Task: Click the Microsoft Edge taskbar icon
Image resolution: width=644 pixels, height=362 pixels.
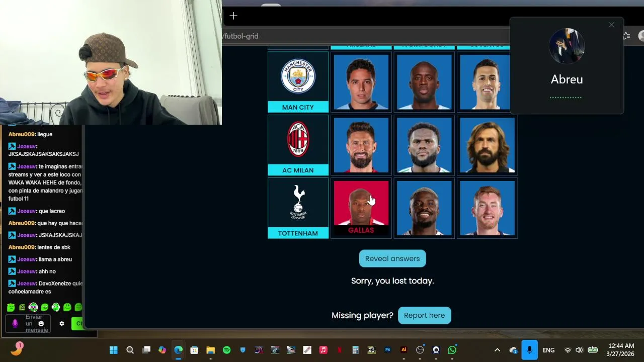Action: point(178,350)
